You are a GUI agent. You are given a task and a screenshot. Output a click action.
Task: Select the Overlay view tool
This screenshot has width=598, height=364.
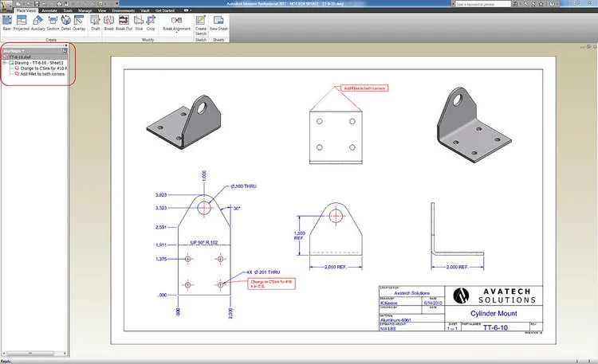tap(81, 22)
